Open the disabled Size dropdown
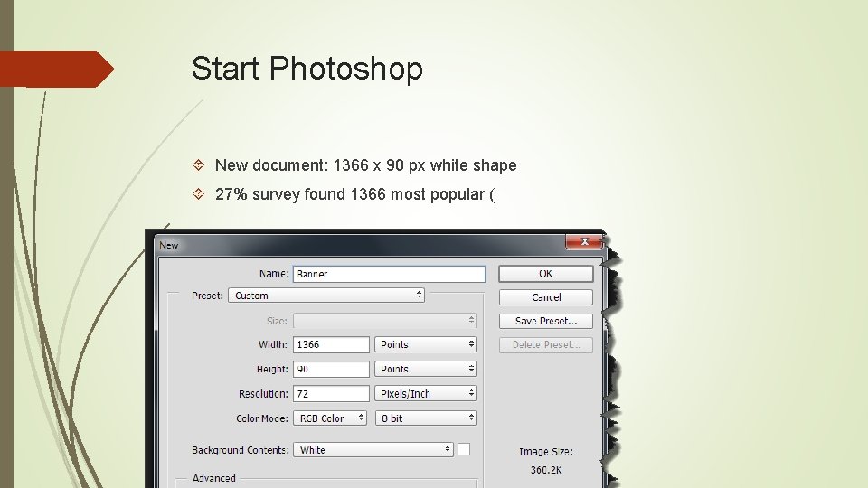868x488 pixels. (x=385, y=320)
